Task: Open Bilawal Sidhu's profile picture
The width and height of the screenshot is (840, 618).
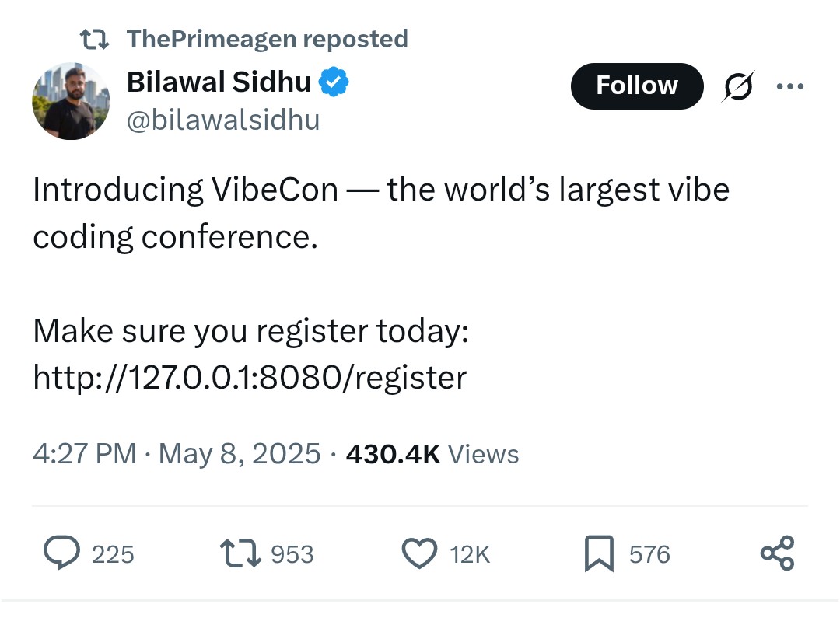Action: [x=71, y=101]
